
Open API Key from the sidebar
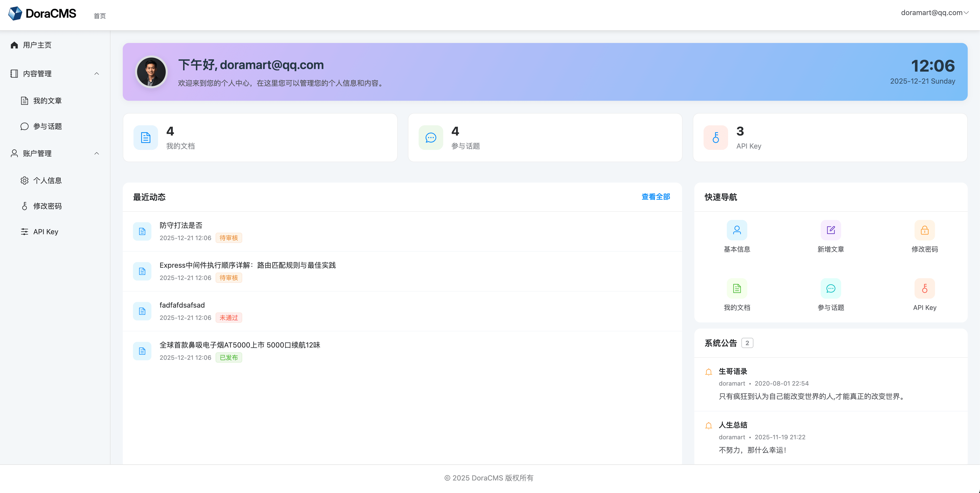point(45,231)
